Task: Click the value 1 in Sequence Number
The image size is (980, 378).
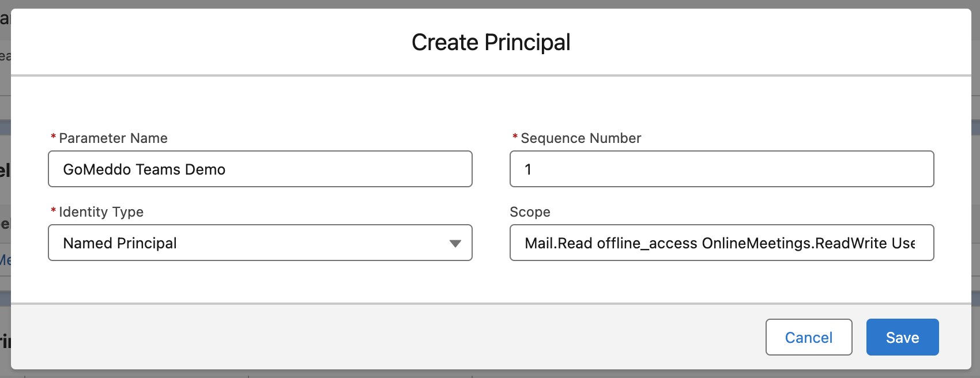Action: [x=527, y=169]
